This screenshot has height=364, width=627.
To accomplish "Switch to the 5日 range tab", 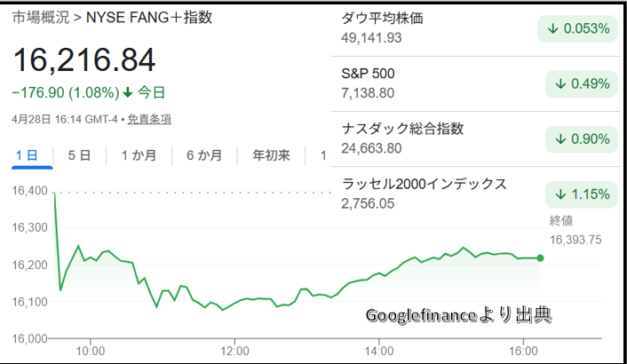I will click(80, 155).
